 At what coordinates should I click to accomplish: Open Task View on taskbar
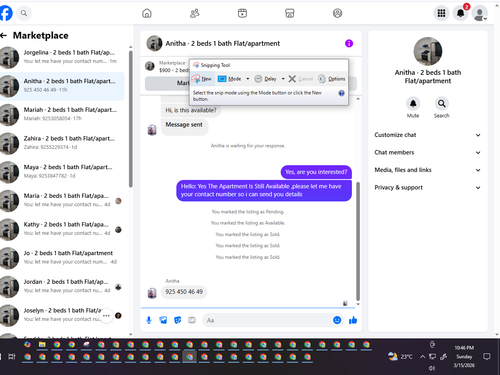(x=12, y=357)
